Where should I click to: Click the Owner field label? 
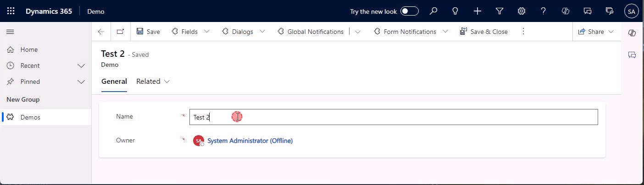click(x=126, y=140)
